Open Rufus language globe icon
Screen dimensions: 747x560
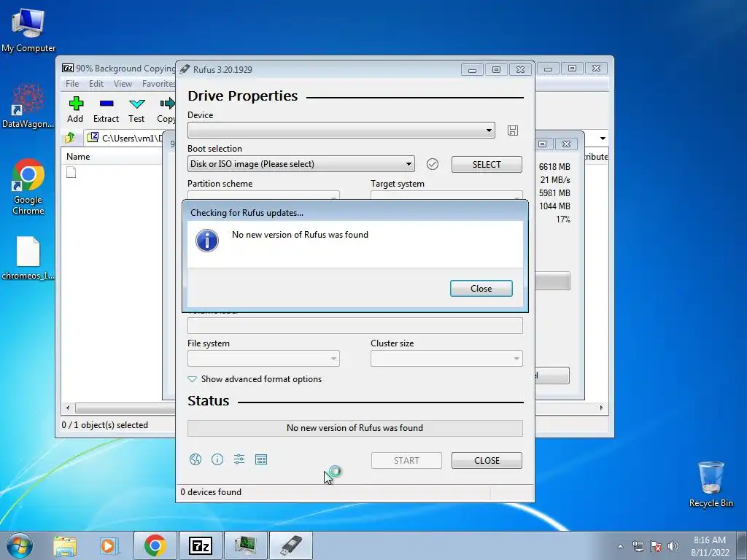pyautogui.click(x=196, y=459)
